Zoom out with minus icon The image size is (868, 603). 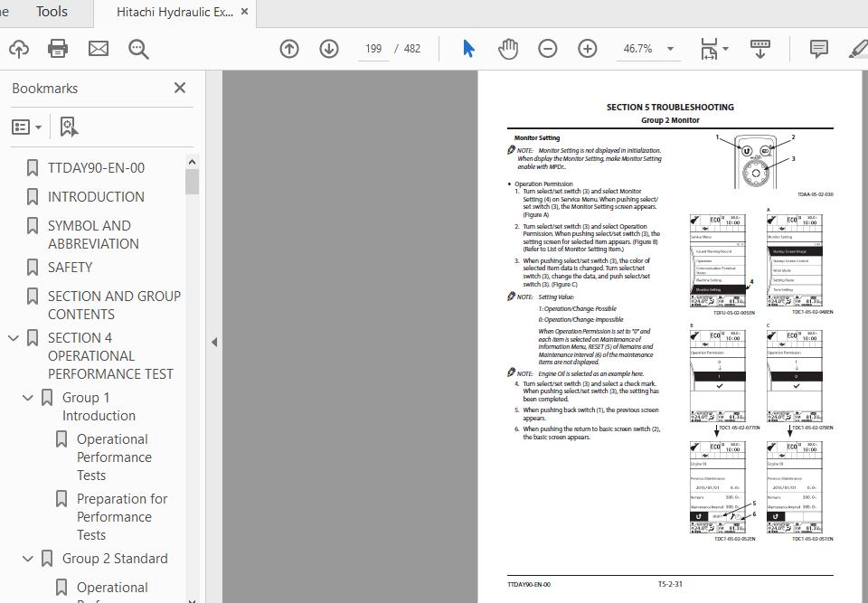pyautogui.click(x=548, y=49)
